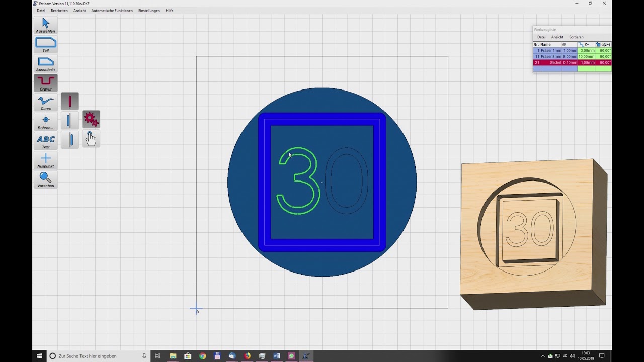Open Datei menu in Werkzeugliste panel
The width and height of the screenshot is (644, 362).
click(541, 37)
